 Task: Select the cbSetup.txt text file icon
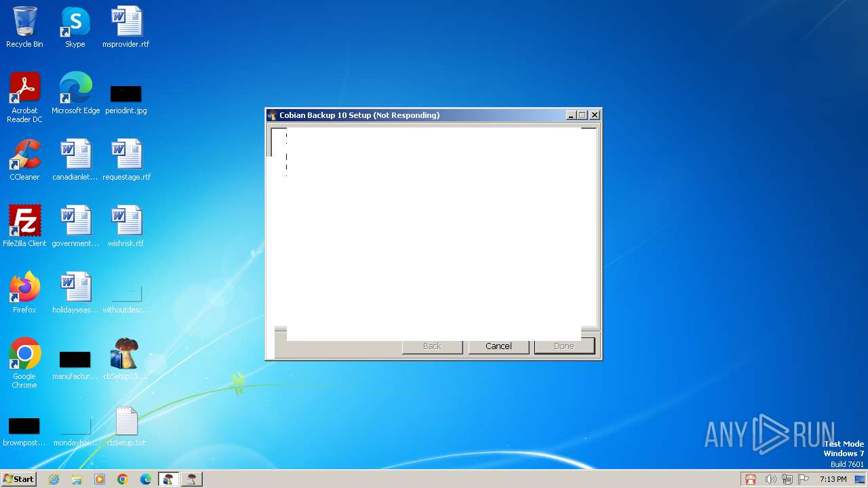pyautogui.click(x=126, y=426)
